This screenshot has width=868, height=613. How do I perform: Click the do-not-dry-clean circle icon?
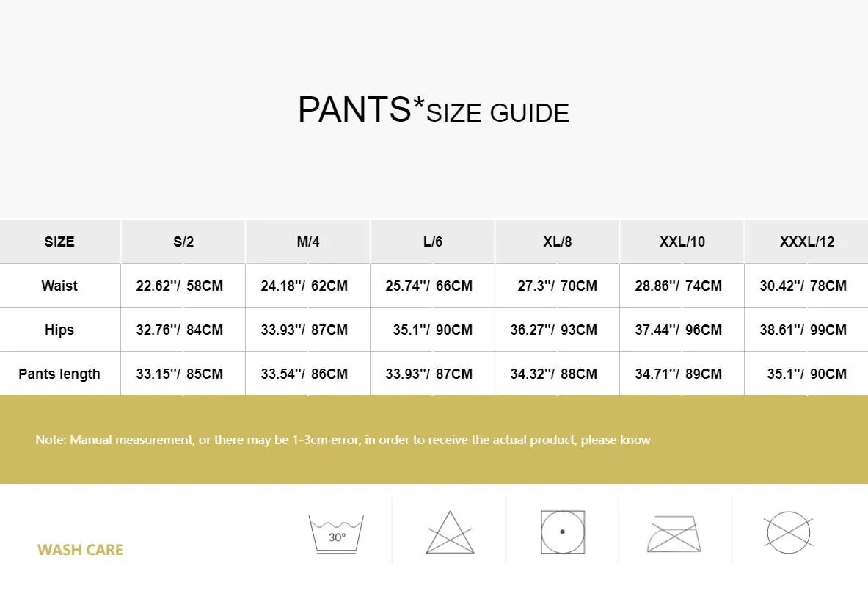click(787, 532)
